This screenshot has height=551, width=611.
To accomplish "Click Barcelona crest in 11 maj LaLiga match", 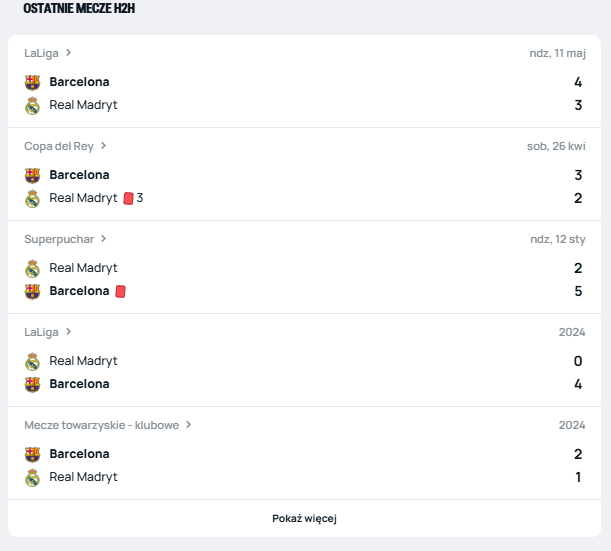I will click(32, 82).
